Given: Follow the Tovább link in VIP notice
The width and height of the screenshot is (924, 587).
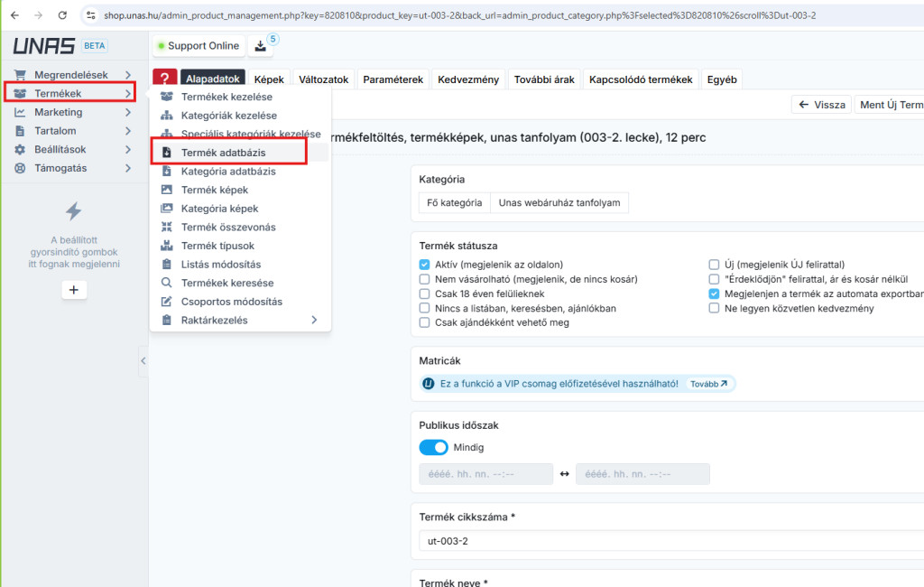Looking at the screenshot, I should 708,384.
